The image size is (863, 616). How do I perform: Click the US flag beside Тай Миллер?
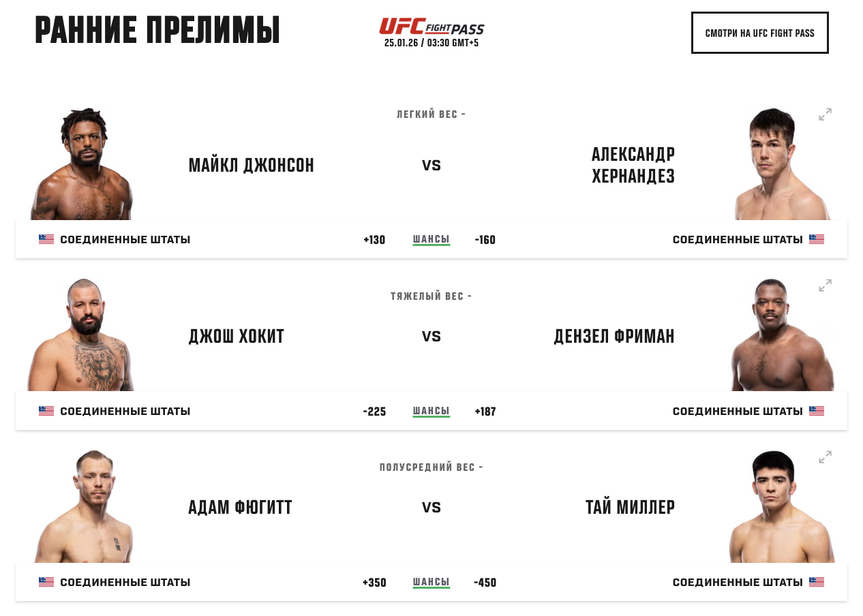(817, 583)
